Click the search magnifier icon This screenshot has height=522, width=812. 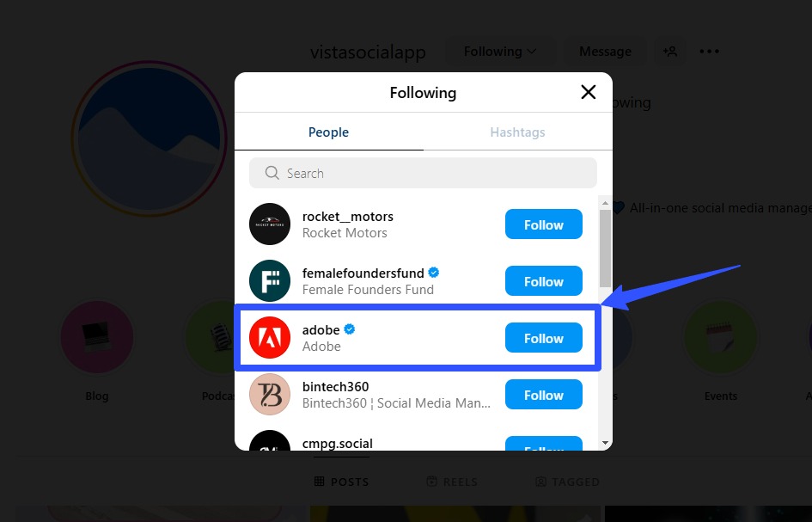pyautogui.click(x=272, y=173)
